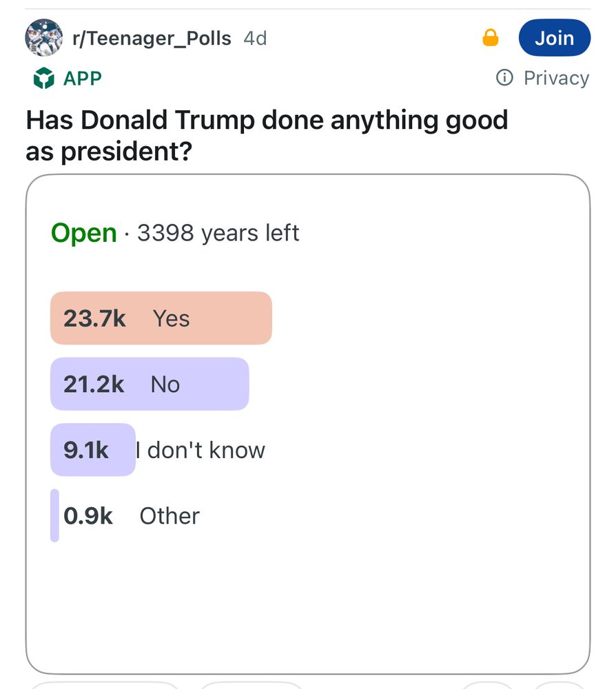Open the r/Teenager_Polls community avatar
The width and height of the screenshot is (616, 689).
tap(44, 38)
